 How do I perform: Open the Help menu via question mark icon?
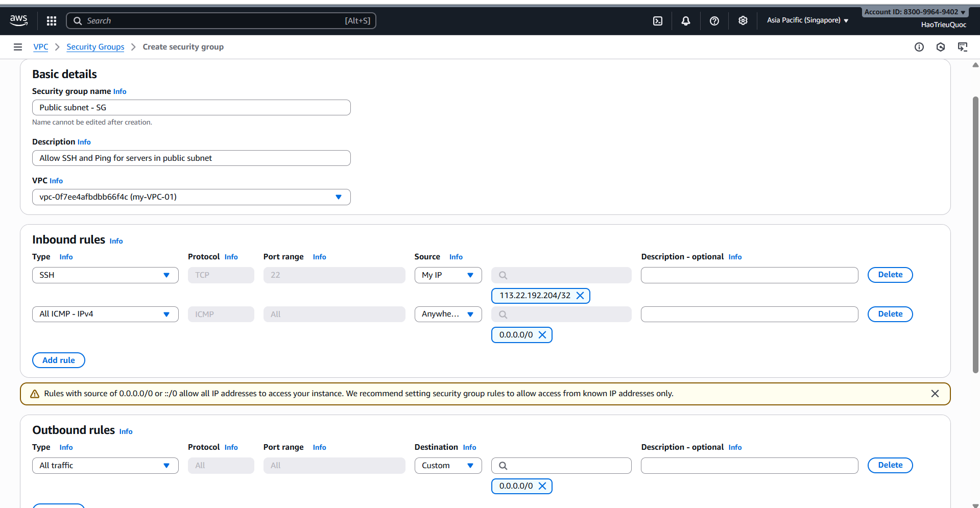click(714, 20)
